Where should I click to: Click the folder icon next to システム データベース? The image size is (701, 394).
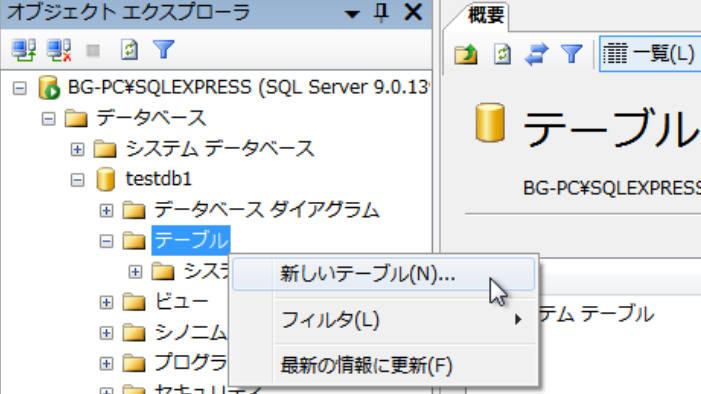click(x=105, y=149)
